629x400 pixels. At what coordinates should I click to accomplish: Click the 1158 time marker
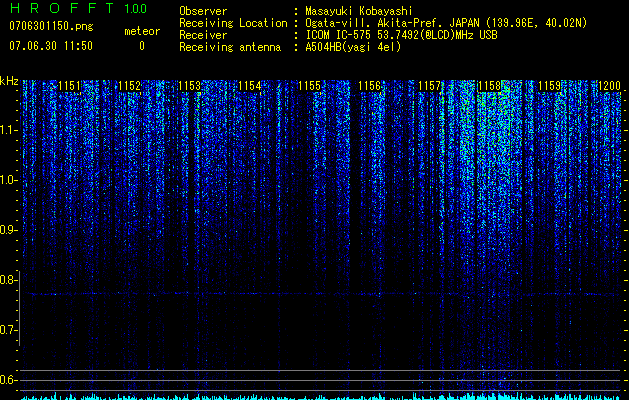pyautogui.click(x=489, y=86)
